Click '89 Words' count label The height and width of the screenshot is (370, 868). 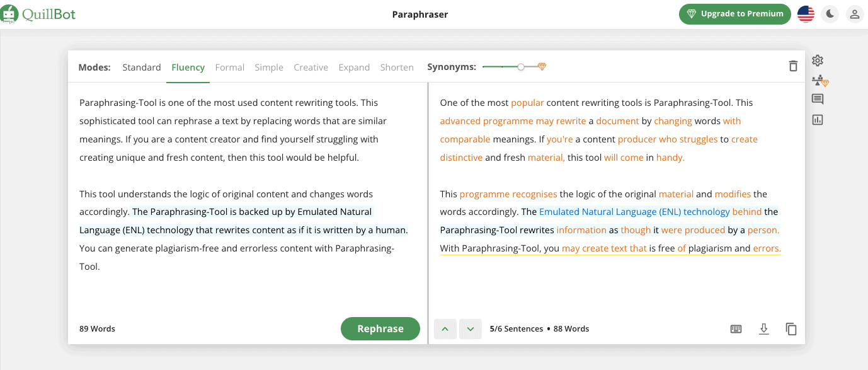point(97,329)
